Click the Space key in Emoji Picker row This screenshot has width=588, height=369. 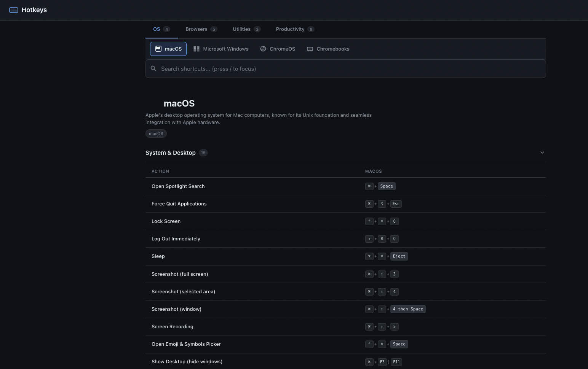[399, 344]
